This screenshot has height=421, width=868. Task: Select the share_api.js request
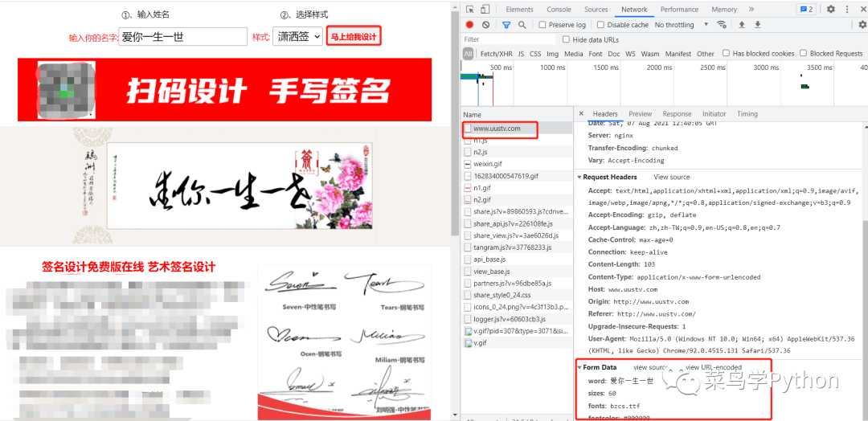(518, 223)
